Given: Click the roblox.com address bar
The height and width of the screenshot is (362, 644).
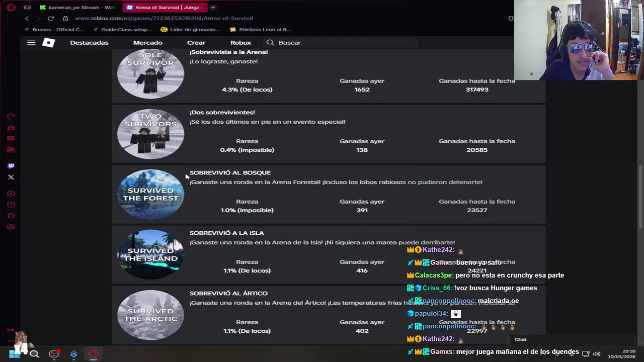Looking at the screenshot, I should click(164, 19).
